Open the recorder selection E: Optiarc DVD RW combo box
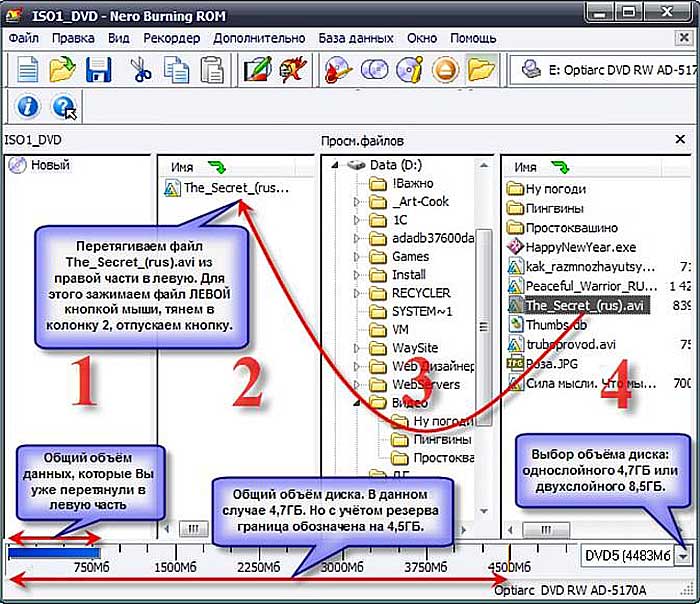Image resolution: width=700 pixels, height=604 pixels. point(603,70)
